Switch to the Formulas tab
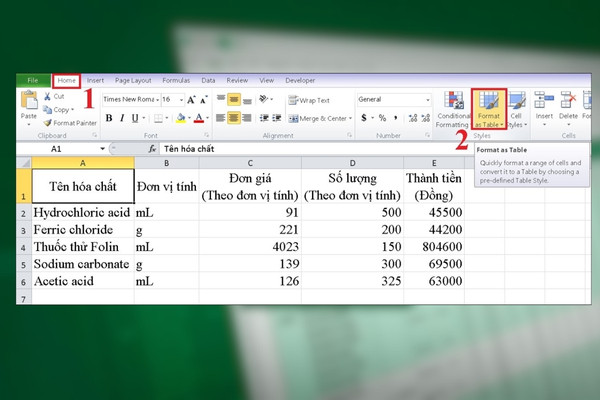 coord(176,80)
